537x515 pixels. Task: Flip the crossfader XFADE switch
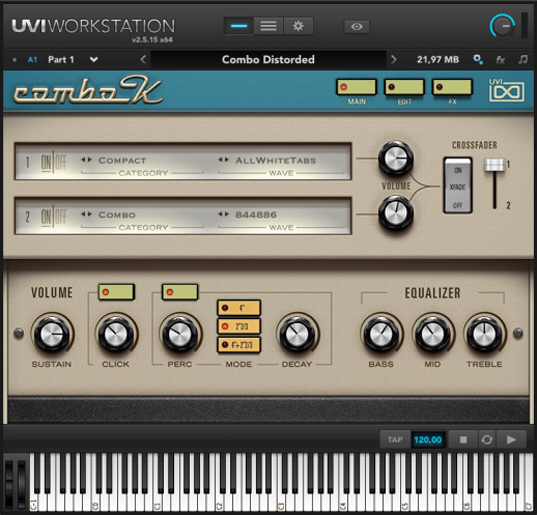[x=458, y=186]
